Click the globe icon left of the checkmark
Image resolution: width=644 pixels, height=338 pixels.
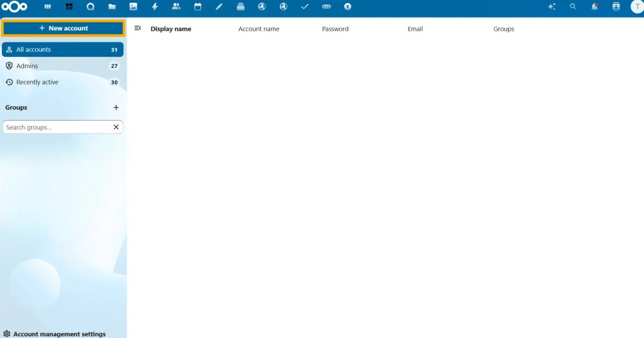283,7
